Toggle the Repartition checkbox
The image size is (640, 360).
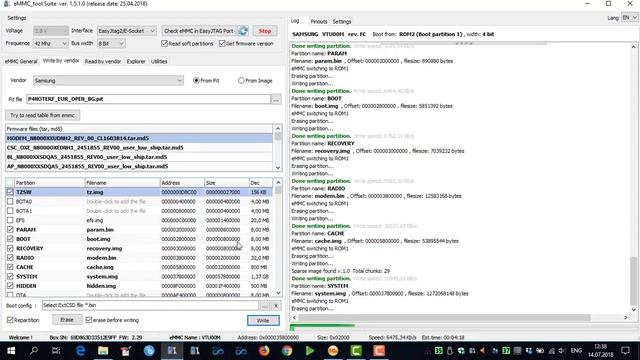click(x=10, y=320)
